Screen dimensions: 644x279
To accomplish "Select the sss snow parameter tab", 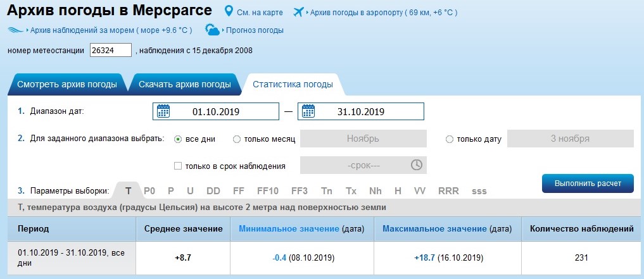I will (479, 191).
